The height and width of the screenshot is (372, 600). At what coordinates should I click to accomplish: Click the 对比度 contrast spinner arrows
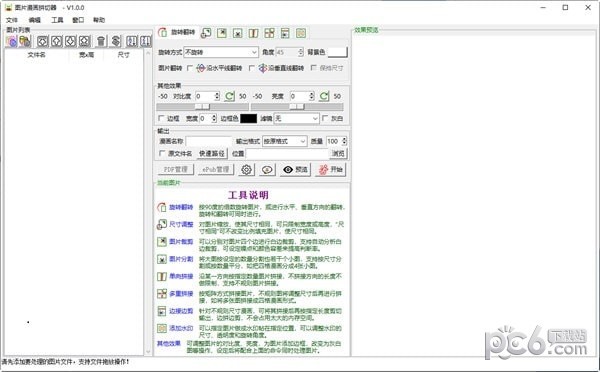pos(217,96)
